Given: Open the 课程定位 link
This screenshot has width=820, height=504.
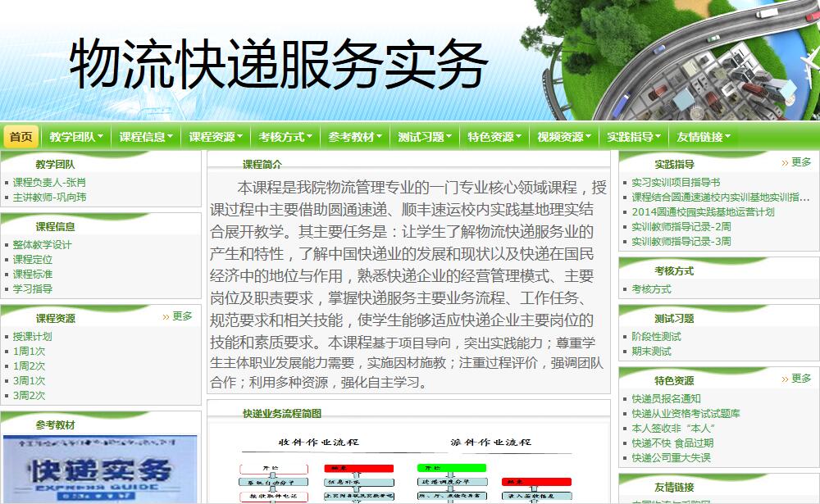Looking at the screenshot, I should coord(33,259).
